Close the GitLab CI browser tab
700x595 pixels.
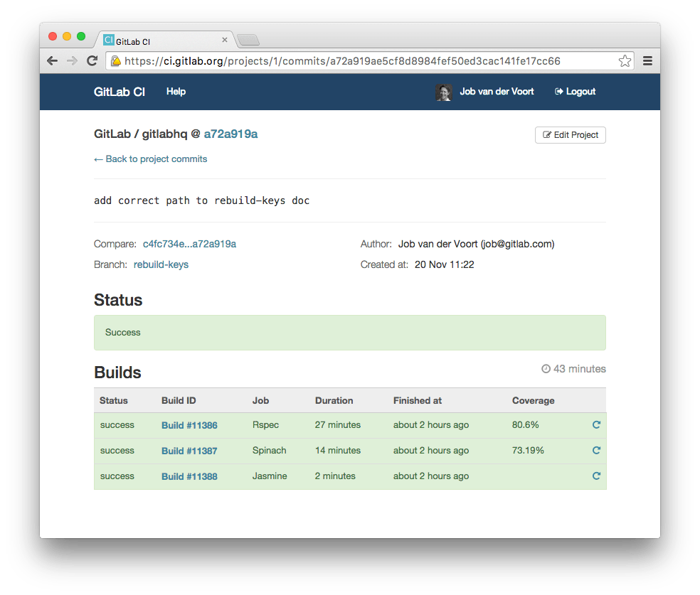click(x=225, y=40)
